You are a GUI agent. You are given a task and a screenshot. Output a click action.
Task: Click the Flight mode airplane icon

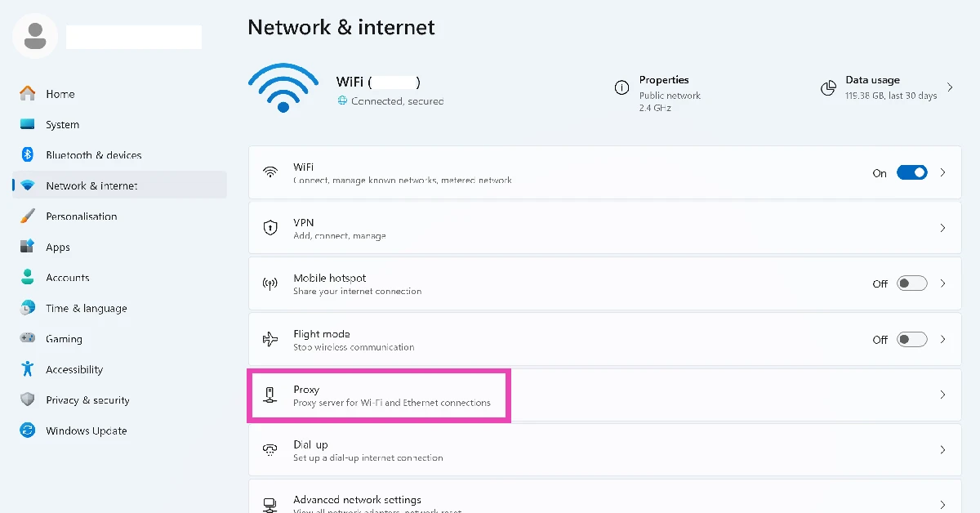(270, 339)
